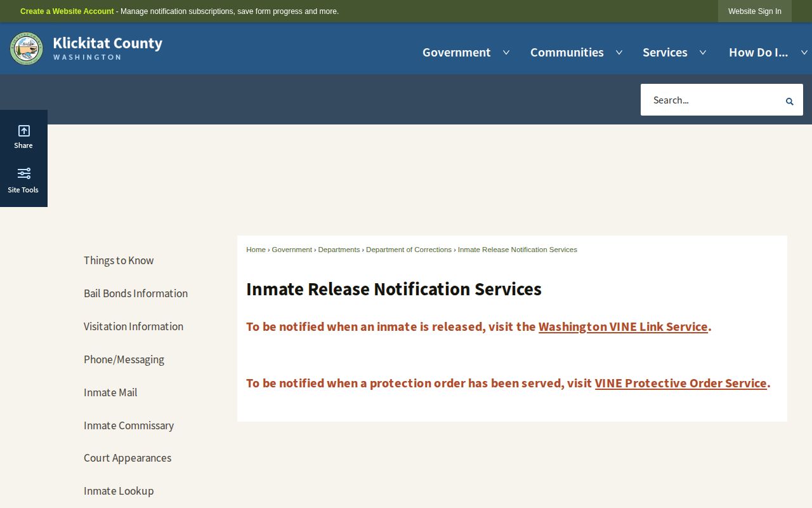Open the Share icon panel
The image size is (812, 508).
click(23, 131)
